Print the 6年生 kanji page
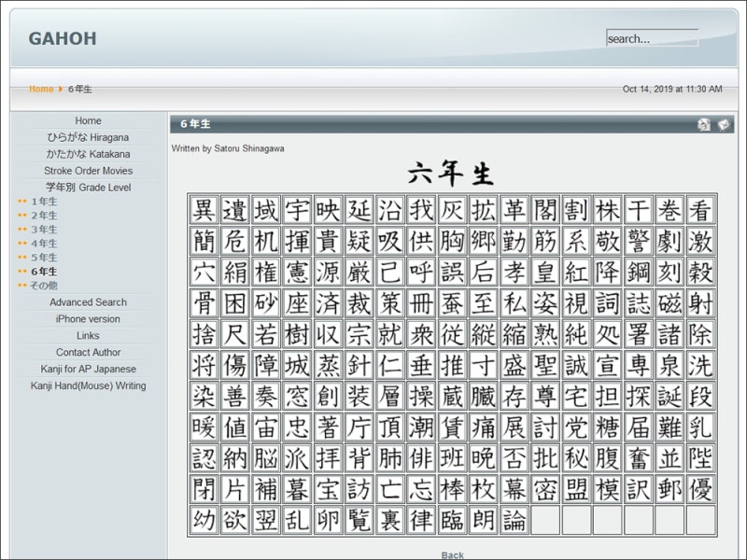This screenshot has width=747, height=560. point(705,124)
